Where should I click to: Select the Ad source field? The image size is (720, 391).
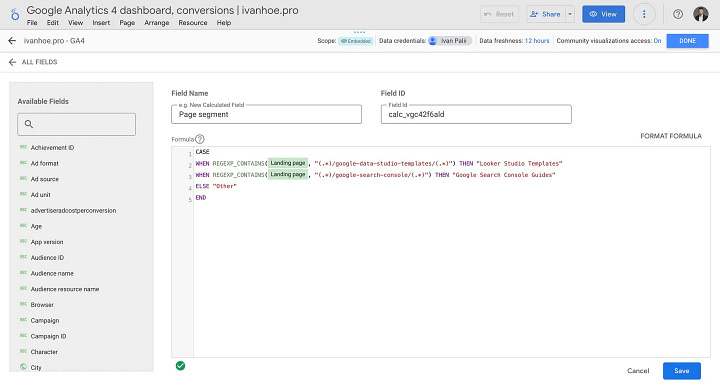45,179
